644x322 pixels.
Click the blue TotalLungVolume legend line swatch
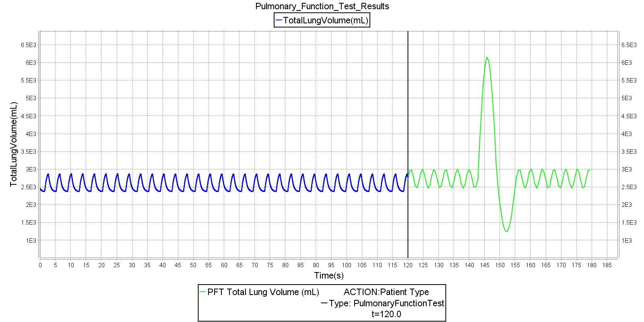pos(279,20)
